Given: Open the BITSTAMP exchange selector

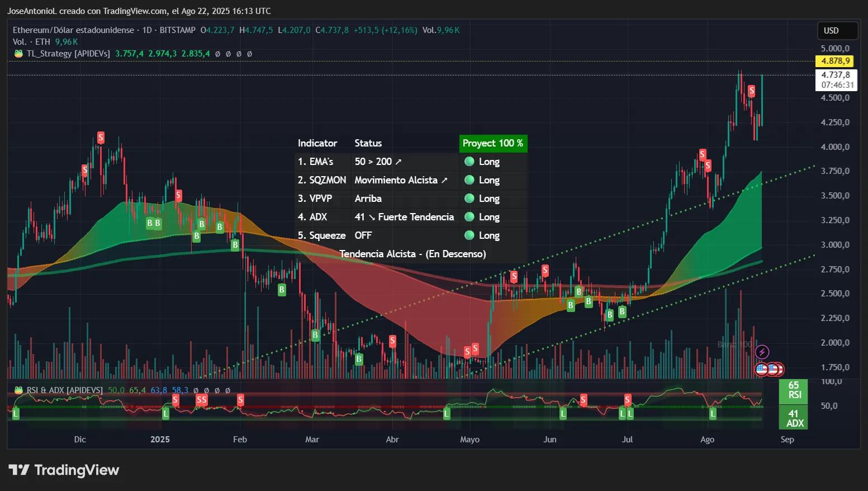Looking at the screenshot, I should click(177, 30).
